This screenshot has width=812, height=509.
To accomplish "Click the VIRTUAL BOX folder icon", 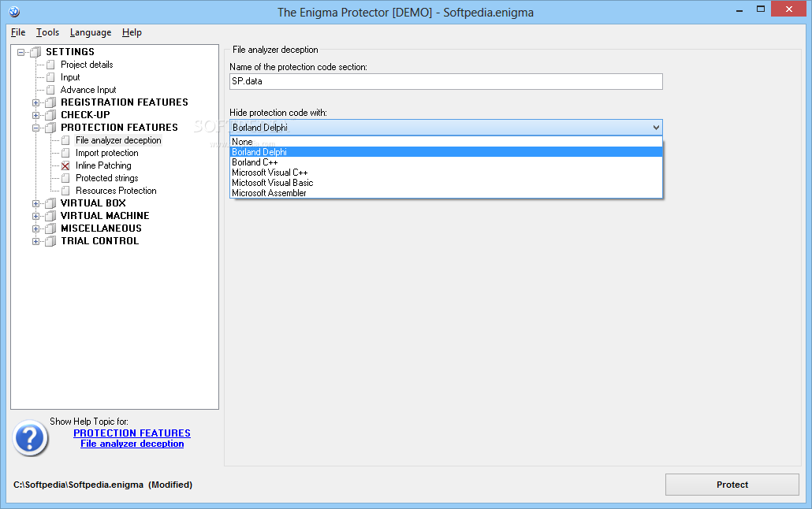I will click(x=50, y=203).
